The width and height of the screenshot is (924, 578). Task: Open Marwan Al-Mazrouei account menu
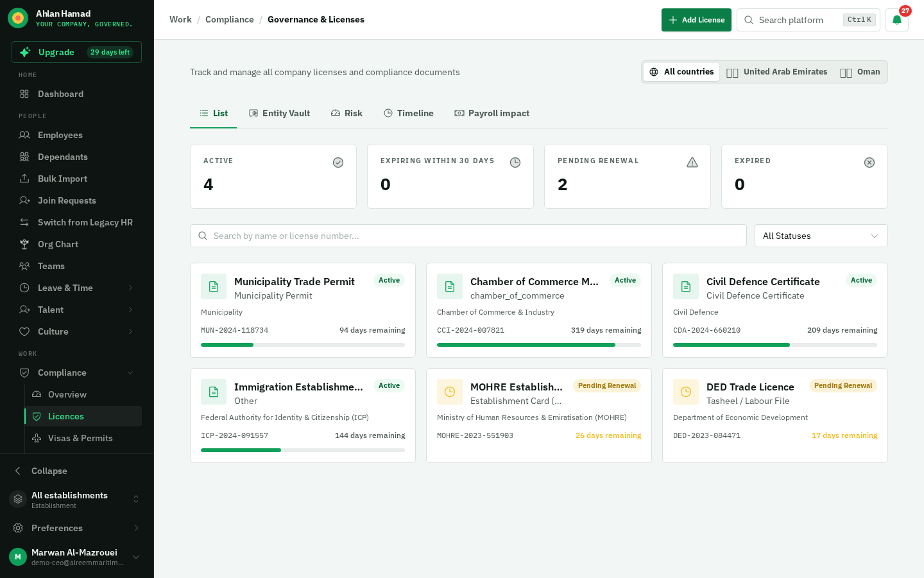[x=77, y=557]
